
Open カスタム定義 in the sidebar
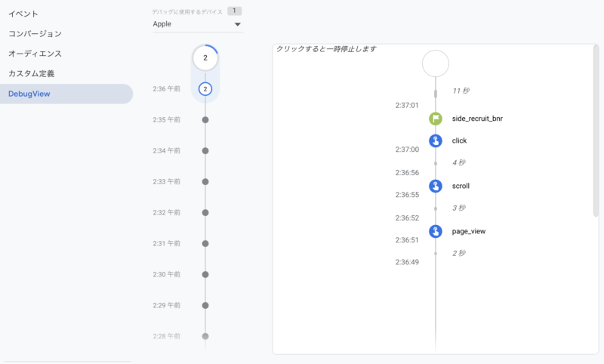click(31, 73)
